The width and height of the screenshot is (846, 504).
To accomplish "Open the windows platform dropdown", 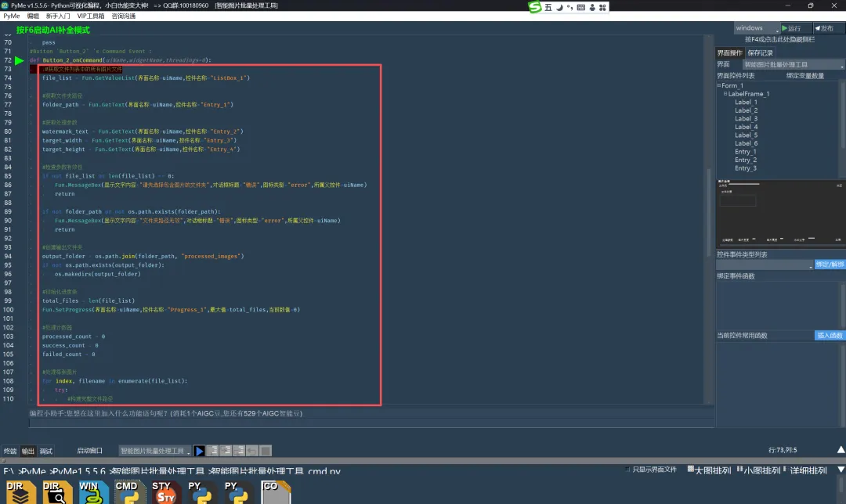I will [x=757, y=28].
